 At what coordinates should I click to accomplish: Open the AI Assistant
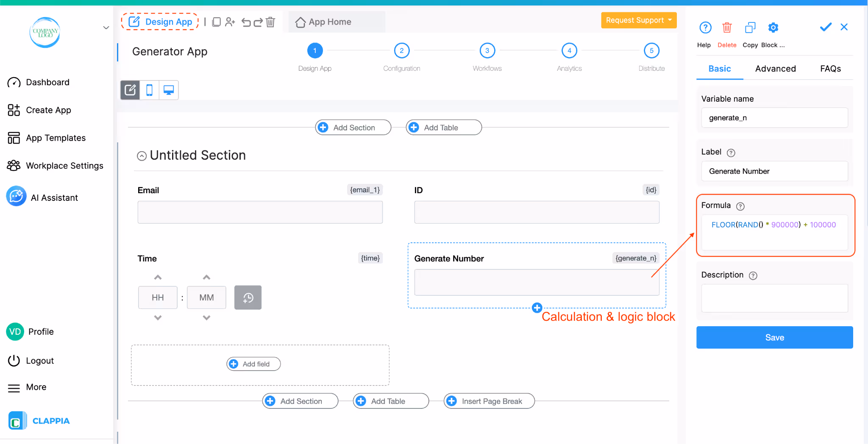coord(42,197)
